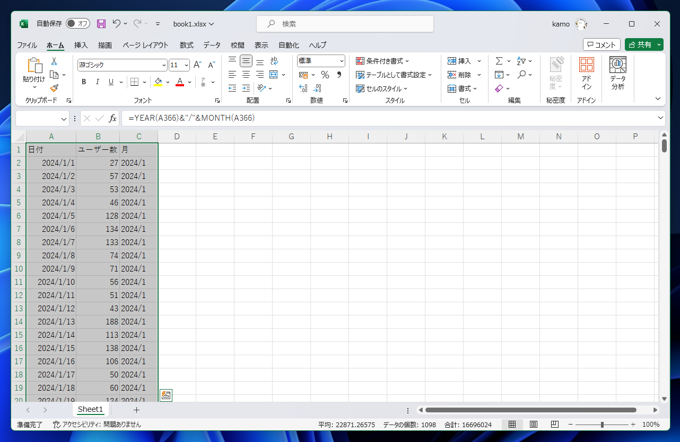Open the ファイル tab
Image resolution: width=680 pixels, height=442 pixels.
(27, 45)
